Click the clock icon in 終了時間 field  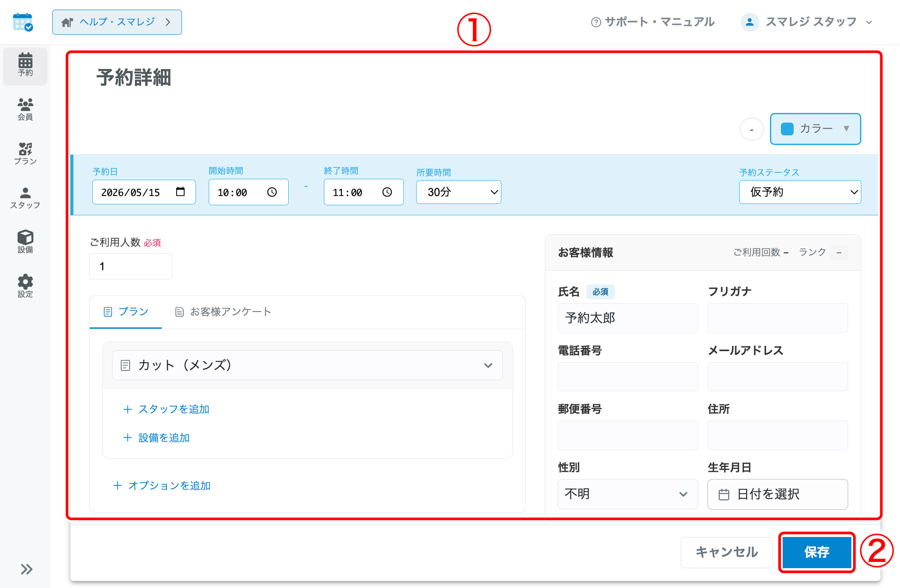387,192
